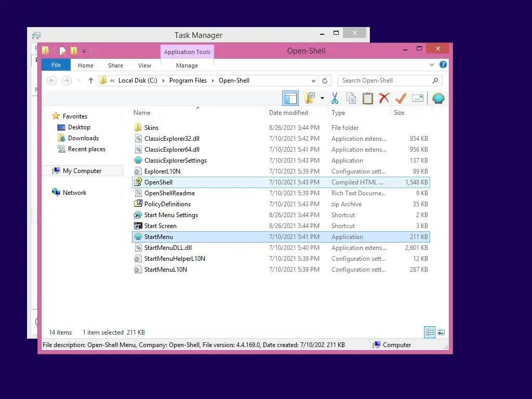The image size is (532, 399).
Task: Click the Cut scissors icon
Action: 335,98
